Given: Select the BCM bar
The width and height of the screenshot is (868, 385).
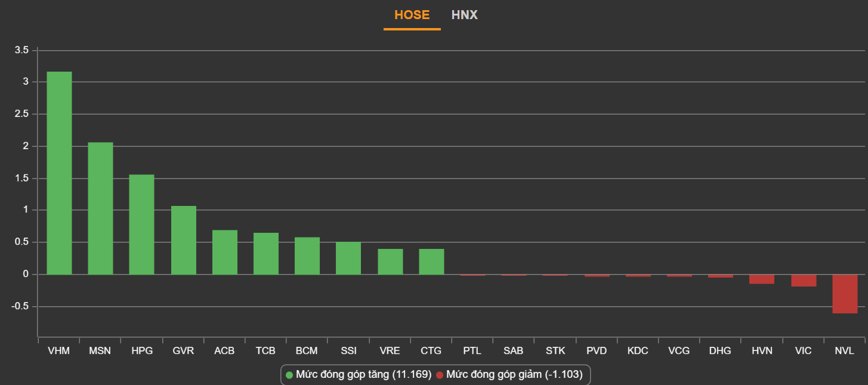Looking at the screenshot, I should (x=307, y=255).
